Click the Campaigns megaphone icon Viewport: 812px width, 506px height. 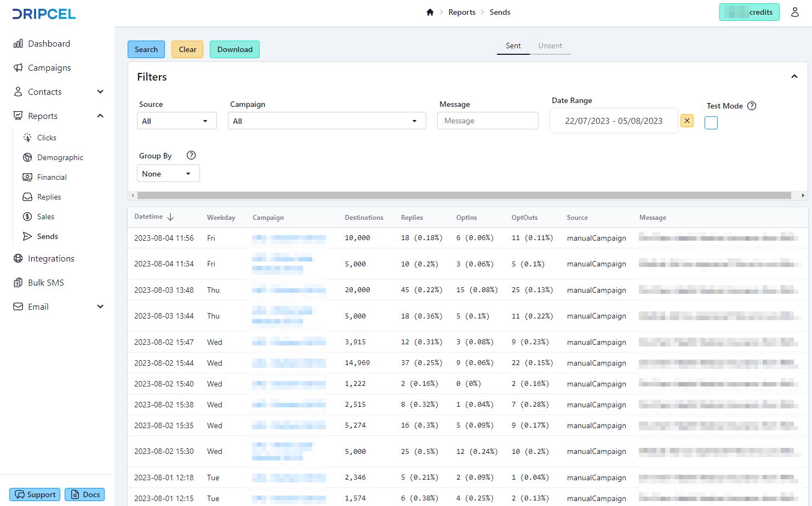point(18,67)
